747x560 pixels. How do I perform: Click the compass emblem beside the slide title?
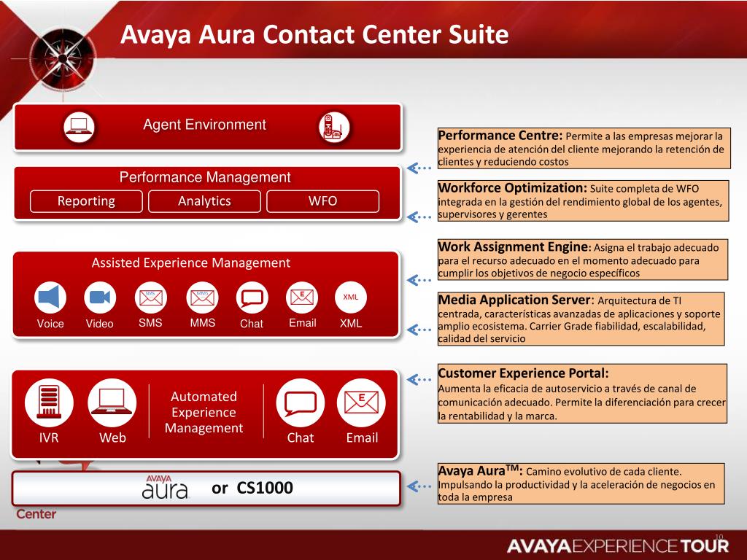click(x=63, y=58)
